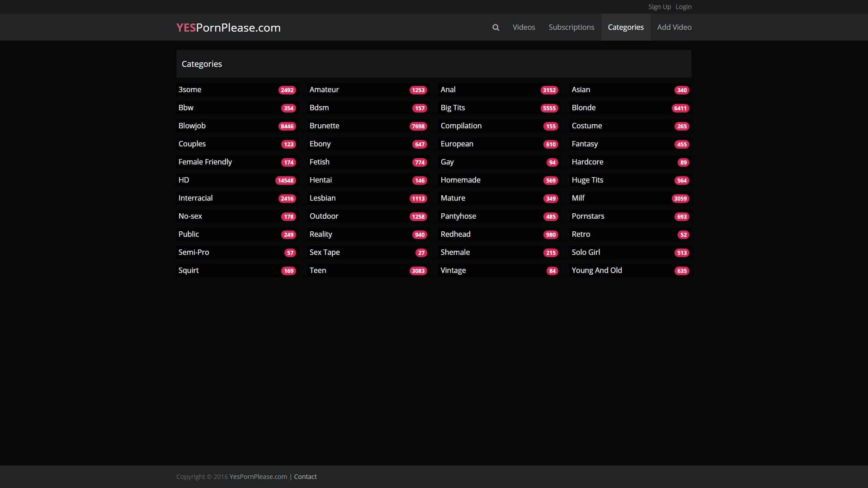
Task: Open the HD category
Action: pos(184,180)
